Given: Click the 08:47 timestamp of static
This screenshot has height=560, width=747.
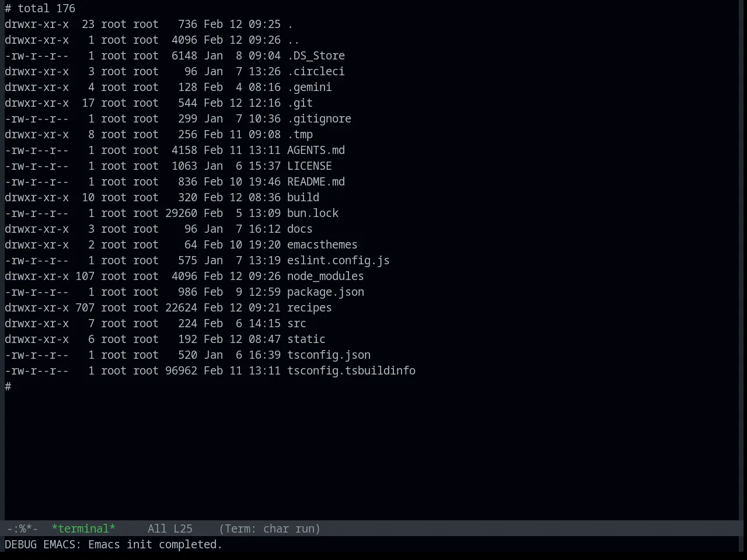Looking at the screenshot, I should tap(264, 339).
